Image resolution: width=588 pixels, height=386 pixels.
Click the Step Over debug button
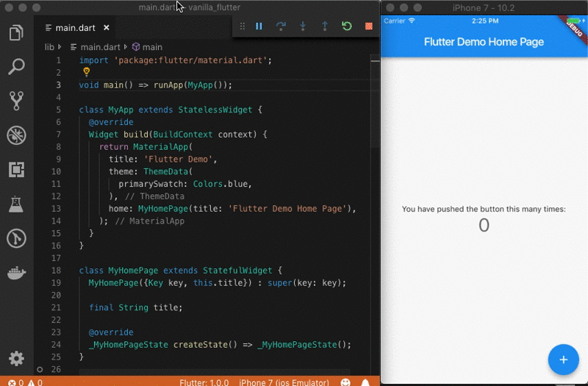point(281,26)
